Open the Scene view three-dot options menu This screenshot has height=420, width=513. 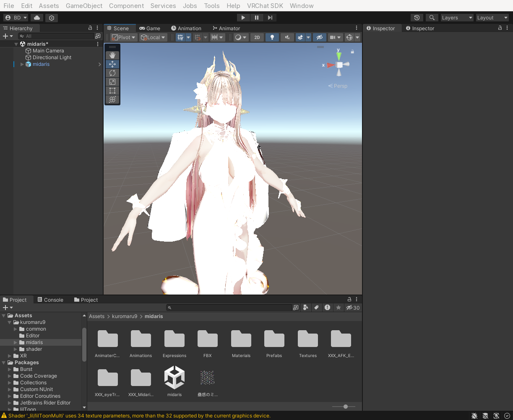(357, 28)
